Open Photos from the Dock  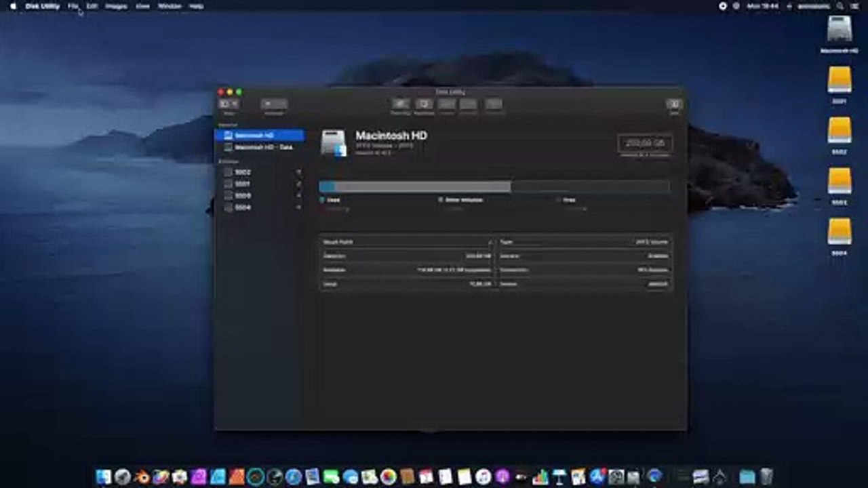click(389, 476)
